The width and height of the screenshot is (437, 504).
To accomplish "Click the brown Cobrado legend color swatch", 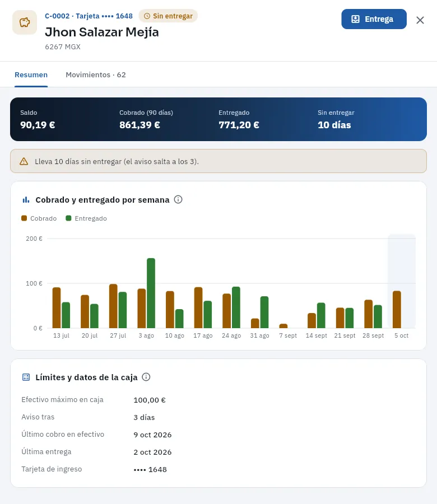I will click(x=24, y=218).
